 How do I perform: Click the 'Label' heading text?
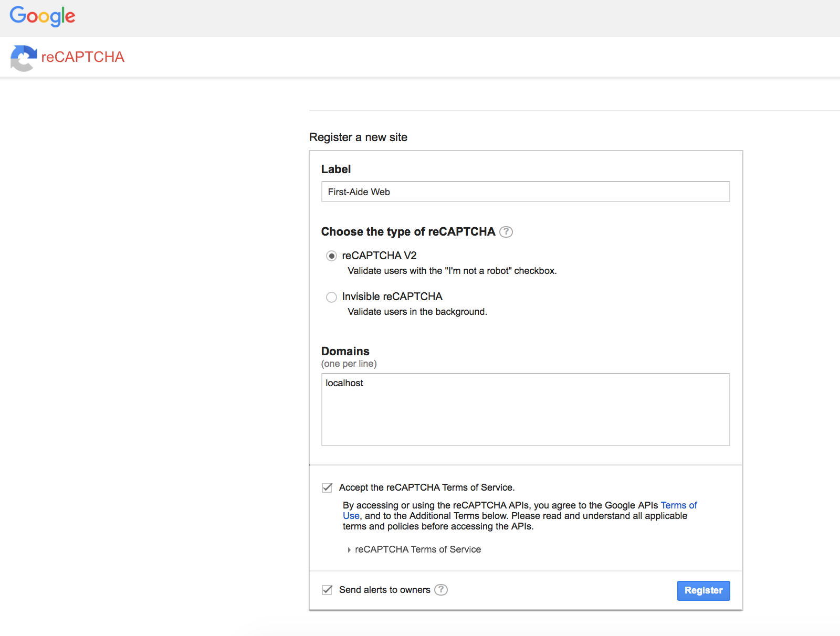click(x=336, y=169)
